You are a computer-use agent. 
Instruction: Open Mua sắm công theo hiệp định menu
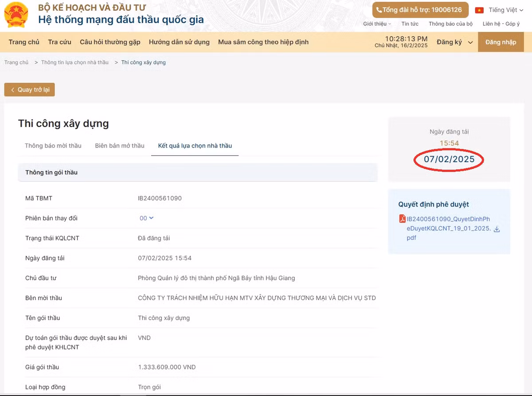[x=263, y=42]
